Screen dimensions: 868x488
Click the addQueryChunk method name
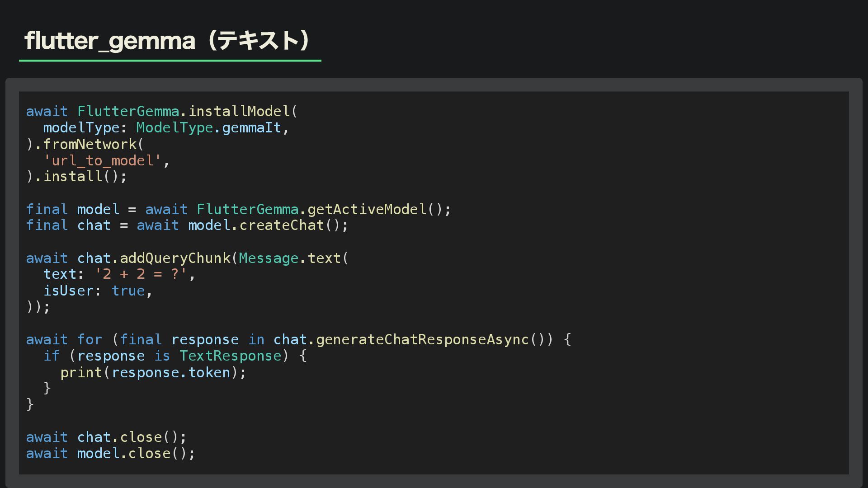pos(175,258)
